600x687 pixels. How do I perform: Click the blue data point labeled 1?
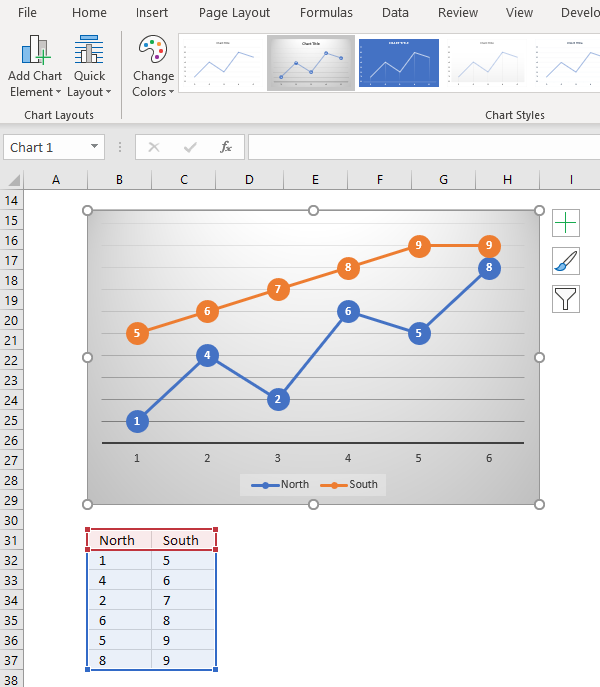point(137,421)
